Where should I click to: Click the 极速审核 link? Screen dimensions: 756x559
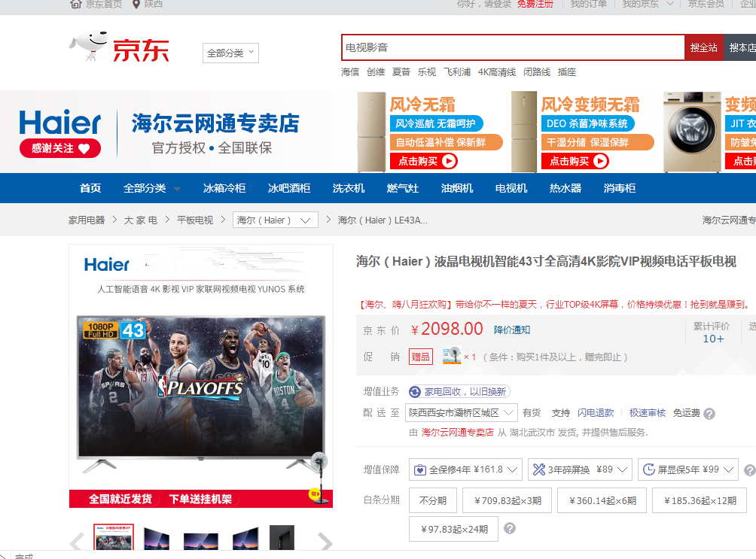click(648, 413)
